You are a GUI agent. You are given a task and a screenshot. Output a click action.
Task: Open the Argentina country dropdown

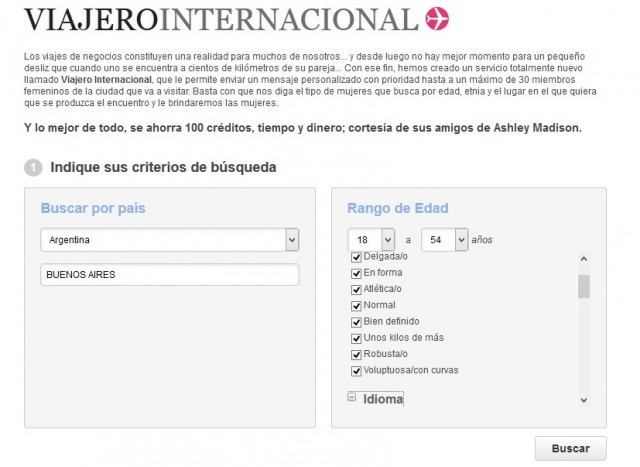[291, 240]
